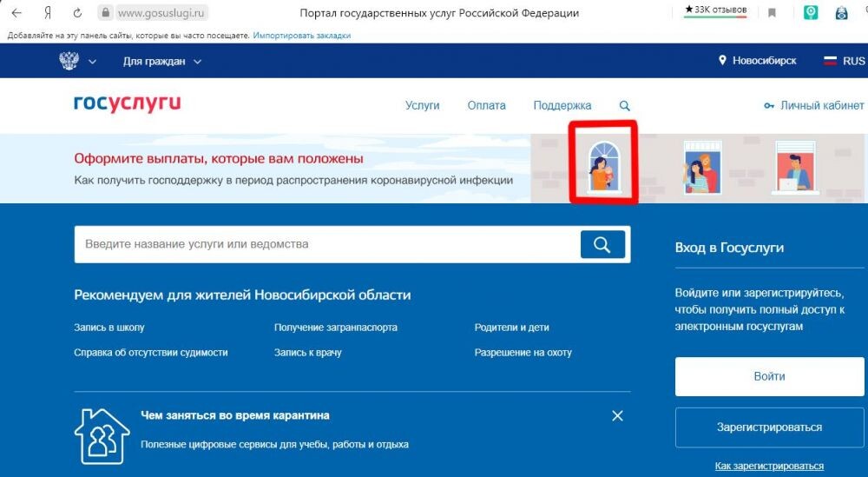Expand chevron next to coat of arms

(x=93, y=62)
